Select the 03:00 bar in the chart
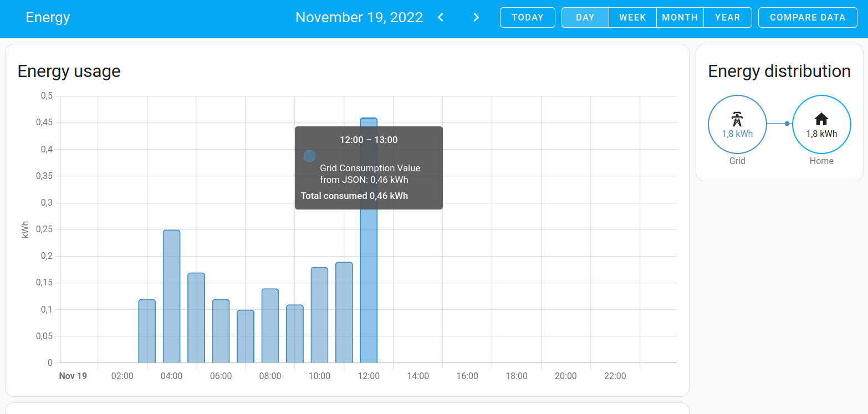Screen dimensions: 868x414 (147, 331)
